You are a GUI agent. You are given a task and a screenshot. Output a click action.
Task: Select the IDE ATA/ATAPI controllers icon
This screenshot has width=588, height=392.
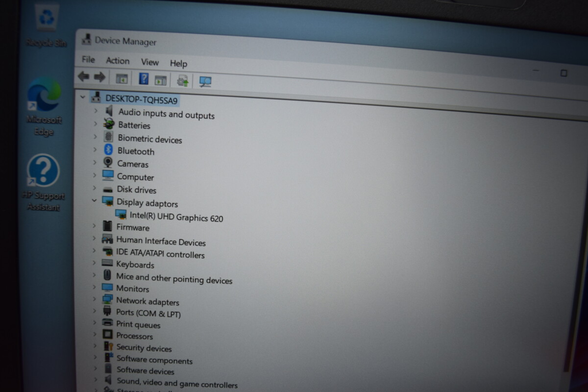pos(107,251)
